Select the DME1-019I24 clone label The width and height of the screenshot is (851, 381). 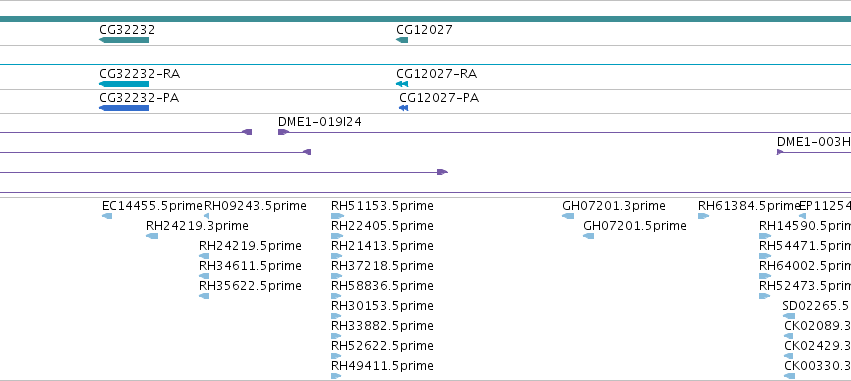tap(320, 122)
